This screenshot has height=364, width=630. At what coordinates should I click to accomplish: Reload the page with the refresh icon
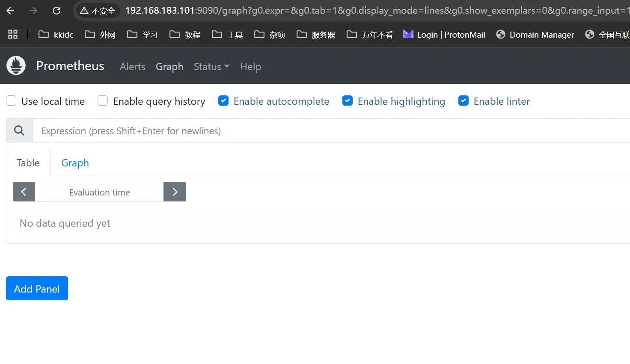pyautogui.click(x=56, y=11)
